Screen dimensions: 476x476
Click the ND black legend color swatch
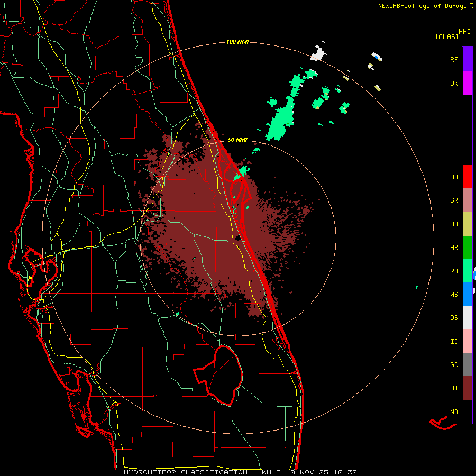pyautogui.click(x=467, y=411)
